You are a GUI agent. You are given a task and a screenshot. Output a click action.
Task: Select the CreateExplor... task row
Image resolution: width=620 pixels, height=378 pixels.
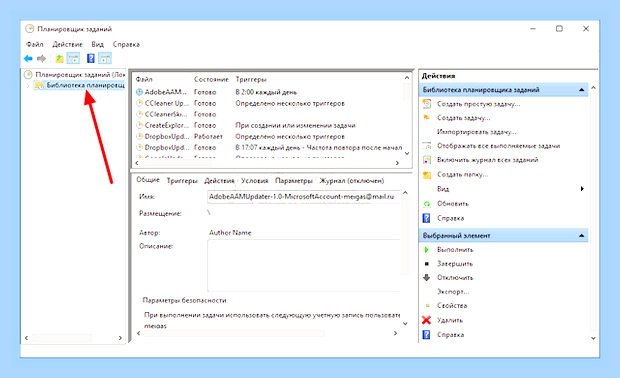269,125
